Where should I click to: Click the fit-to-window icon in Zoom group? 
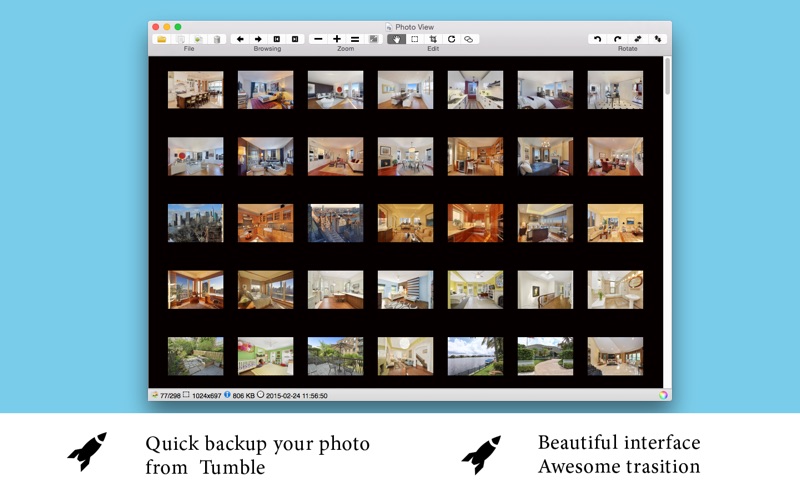coord(373,39)
